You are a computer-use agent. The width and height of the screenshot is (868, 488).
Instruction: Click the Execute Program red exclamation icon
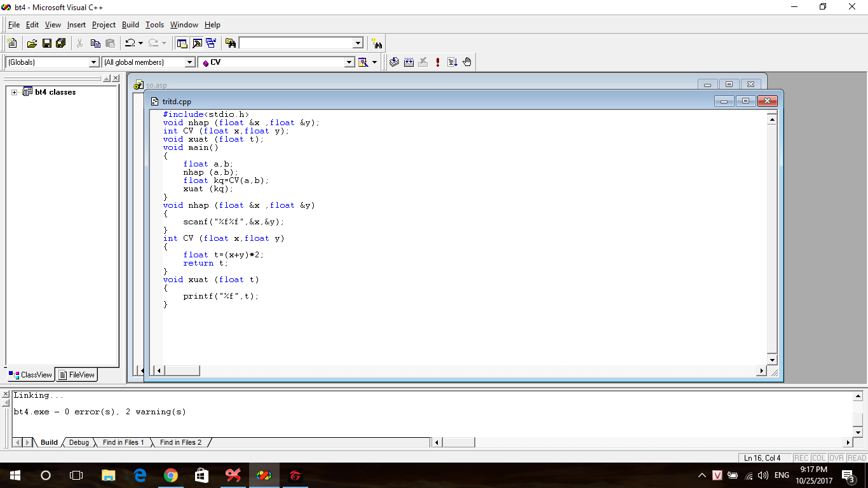coord(438,62)
